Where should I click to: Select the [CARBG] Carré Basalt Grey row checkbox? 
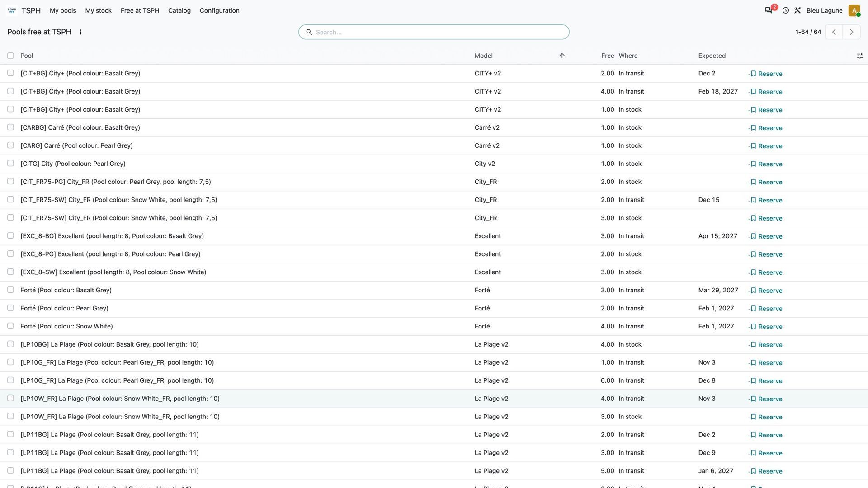pos(10,127)
